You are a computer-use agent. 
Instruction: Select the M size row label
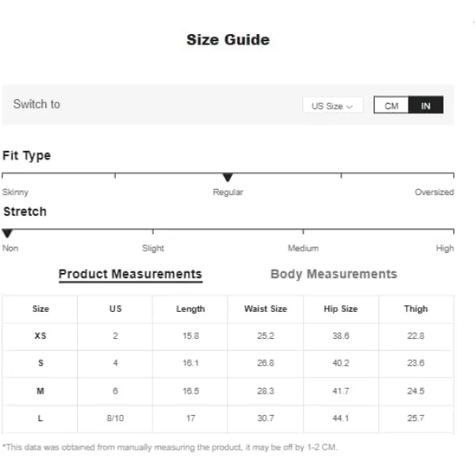(40, 390)
